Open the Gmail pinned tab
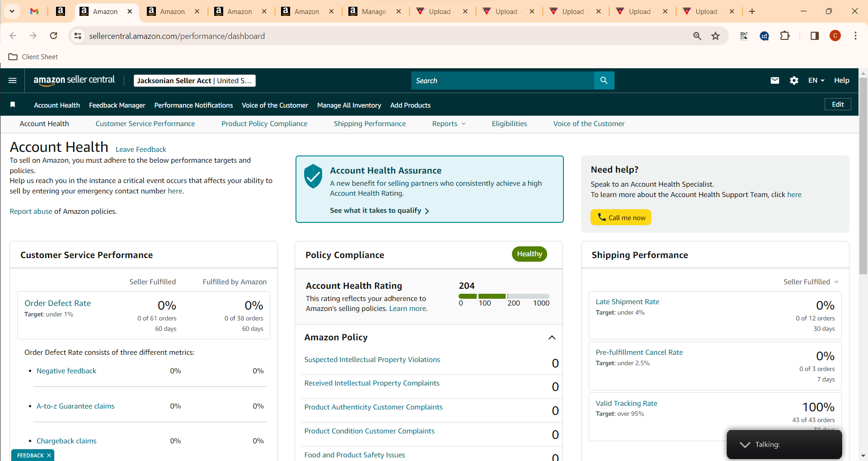The width and height of the screenshot is (868, 461). coord(34,11)
